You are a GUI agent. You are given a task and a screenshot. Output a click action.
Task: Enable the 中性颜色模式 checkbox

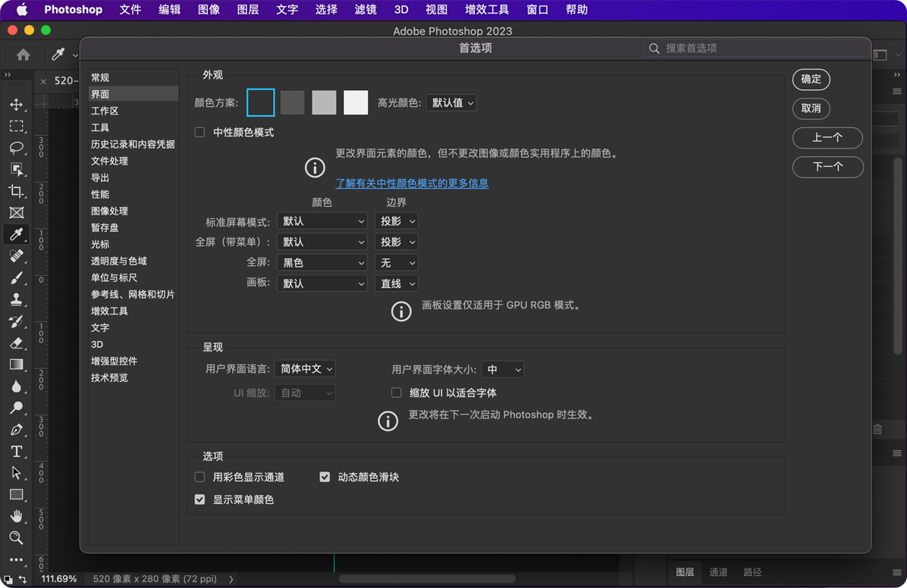[200, 133]
